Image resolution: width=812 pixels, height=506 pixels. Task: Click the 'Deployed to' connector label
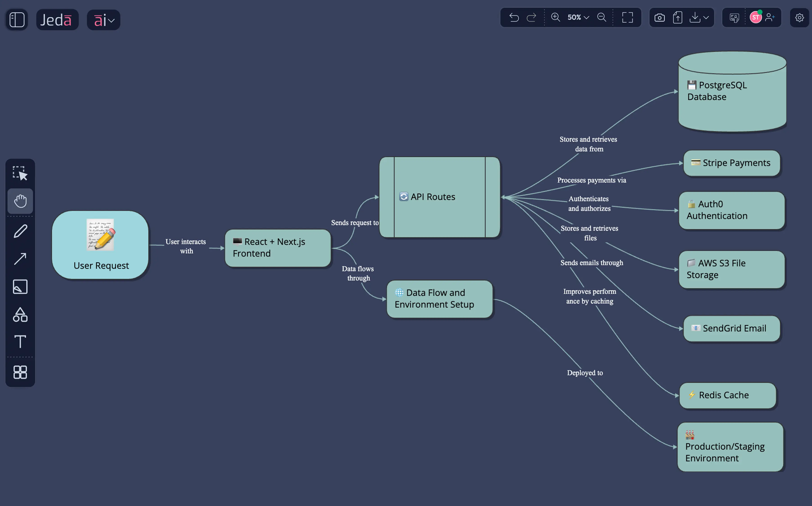point(585,373)
